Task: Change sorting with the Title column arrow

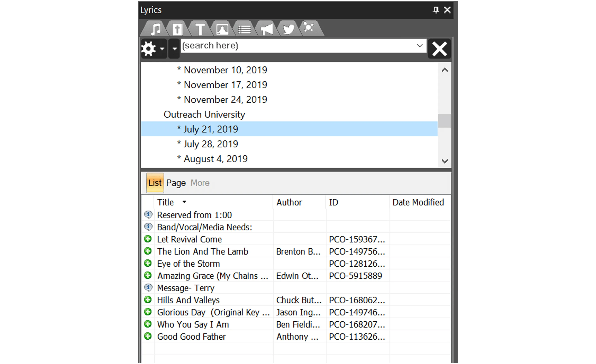Action: [x=184, y=202]
